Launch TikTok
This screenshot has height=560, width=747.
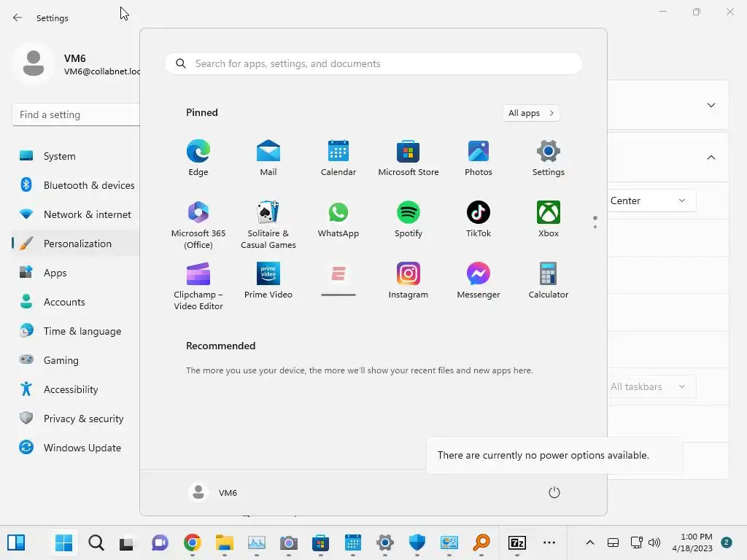pyautogui.click(x=479, y=219)
